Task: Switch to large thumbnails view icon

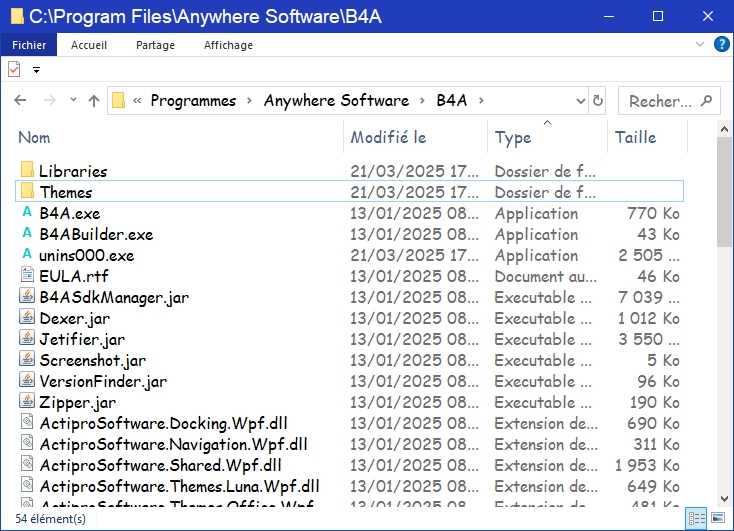Action: coord(718,518)
